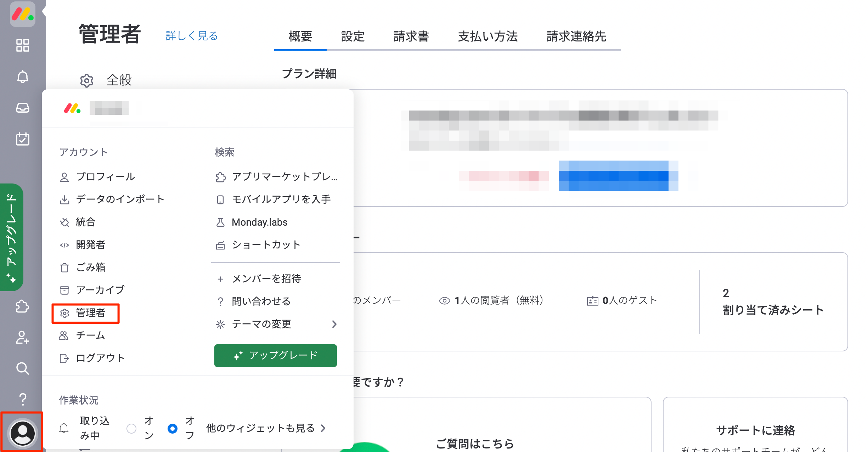Open the notifications bell in sidebar
Image resolution: width=868 pixels, height=452 pixels.
click(23, 77)
